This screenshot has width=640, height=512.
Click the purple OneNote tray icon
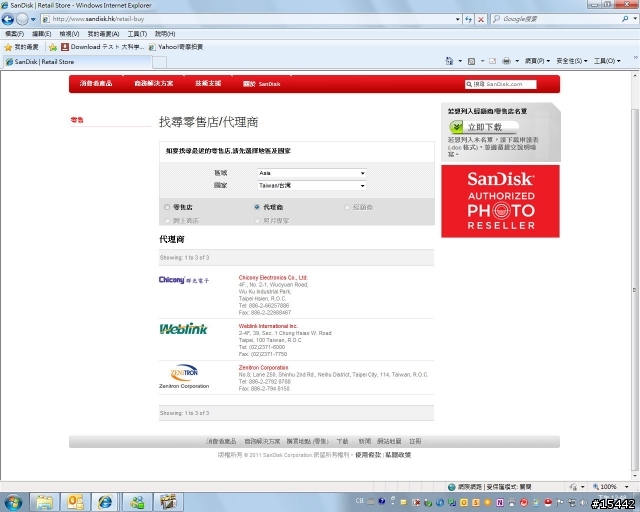pyautogui.click(x=500, y=503)
